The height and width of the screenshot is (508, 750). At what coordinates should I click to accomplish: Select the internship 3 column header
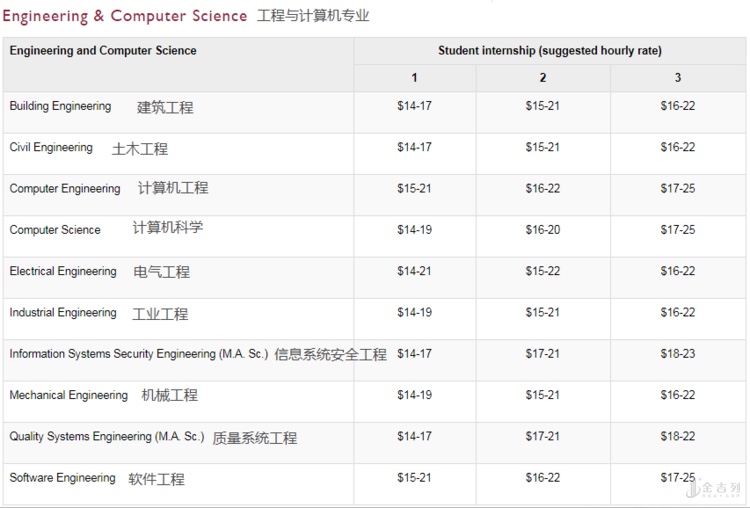click(x=677, y=78)
